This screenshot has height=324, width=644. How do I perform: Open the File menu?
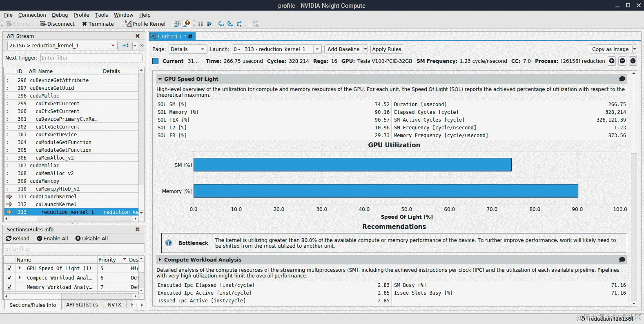click(8, 15)
